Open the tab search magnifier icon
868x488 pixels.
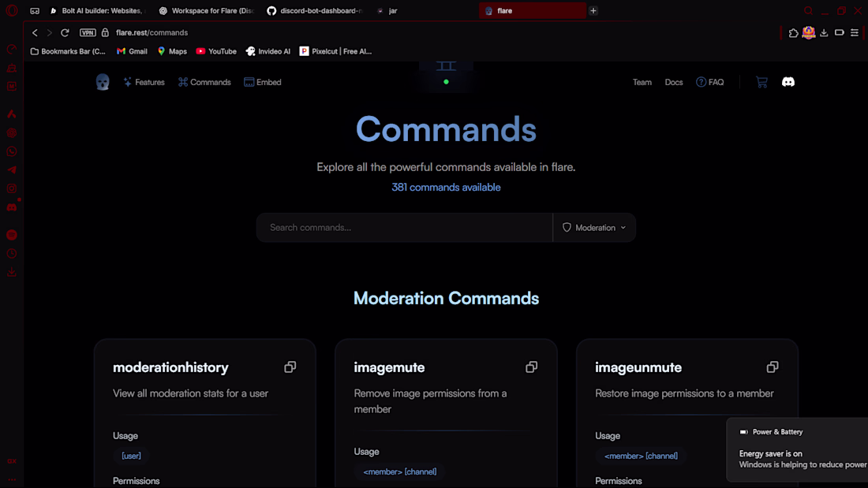tap(808, 10)
